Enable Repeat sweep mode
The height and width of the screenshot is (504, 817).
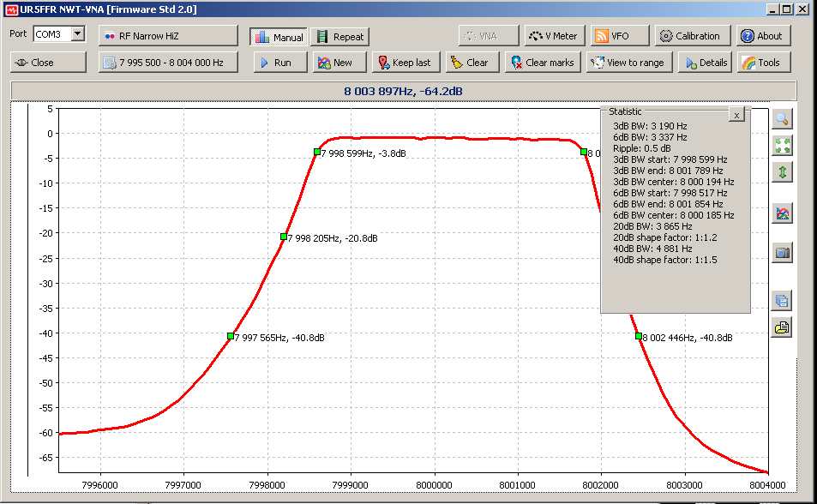click(x=339, y=37)
